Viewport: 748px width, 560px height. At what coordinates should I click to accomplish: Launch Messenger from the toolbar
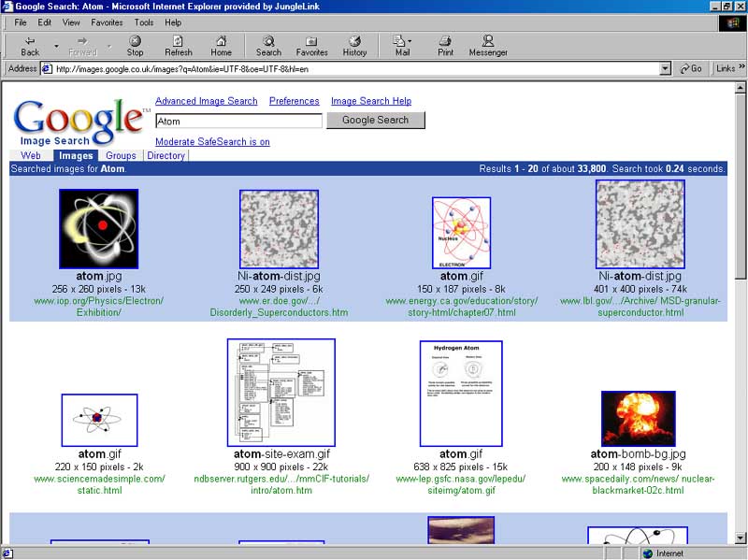488,46
